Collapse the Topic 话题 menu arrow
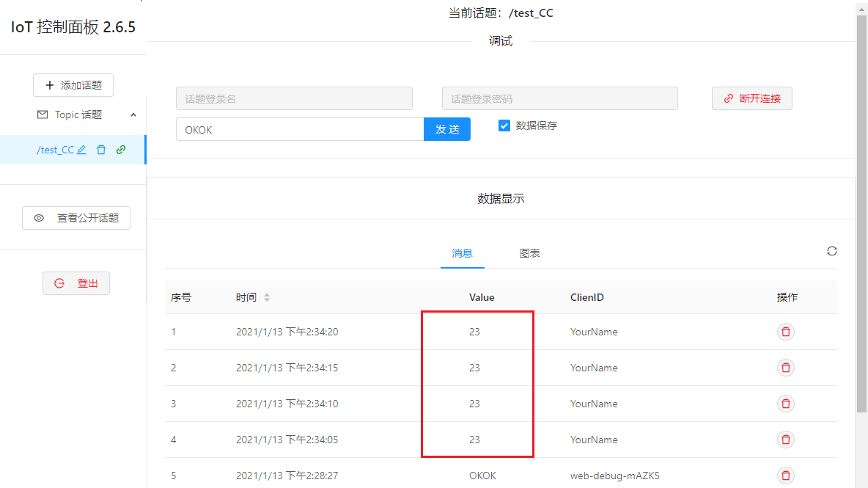 (133, 115)
